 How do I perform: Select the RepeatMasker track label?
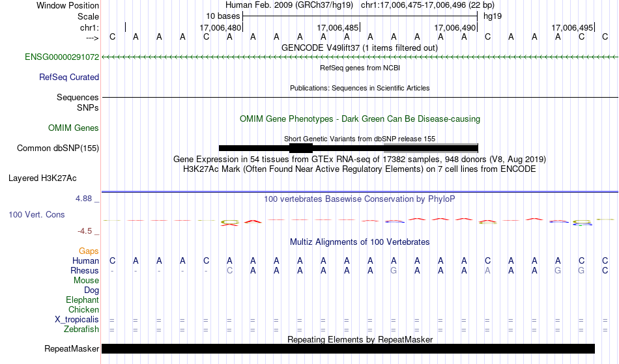(72, 349)
